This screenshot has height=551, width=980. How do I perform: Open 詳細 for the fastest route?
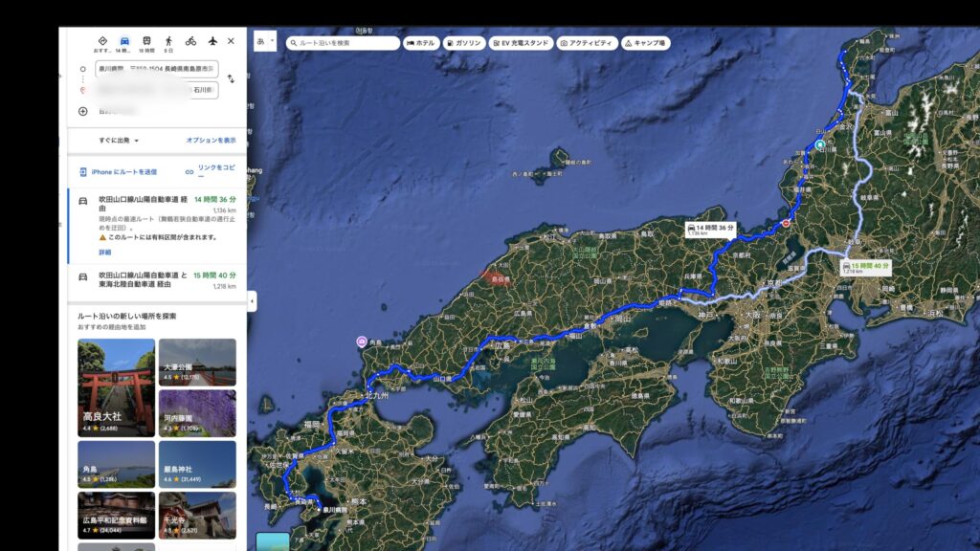[105, 253]
